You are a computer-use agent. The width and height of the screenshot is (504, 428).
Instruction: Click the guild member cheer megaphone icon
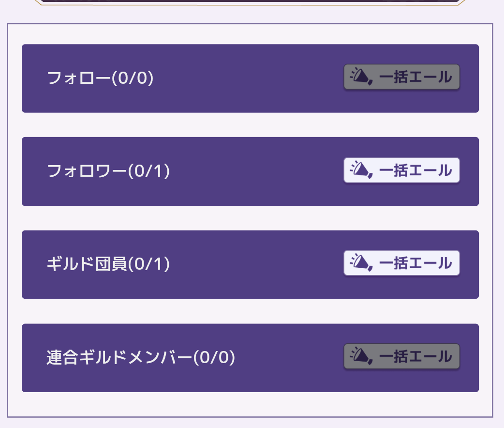point(360,263)
